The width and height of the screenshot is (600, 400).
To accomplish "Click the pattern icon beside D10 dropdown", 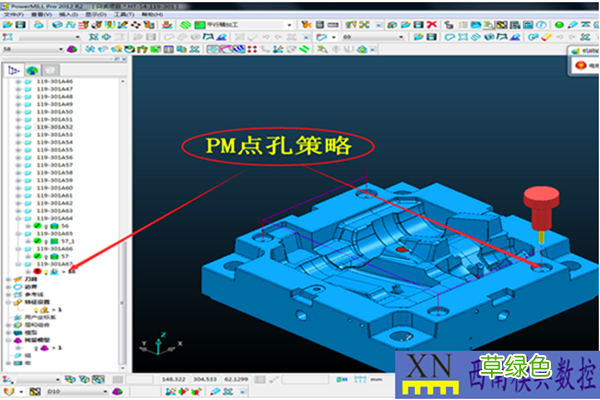I will click(35, 392).
